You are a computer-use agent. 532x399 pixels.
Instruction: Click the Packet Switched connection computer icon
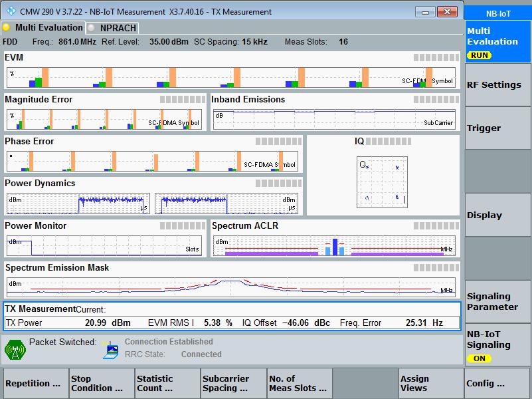pos(110,350)
